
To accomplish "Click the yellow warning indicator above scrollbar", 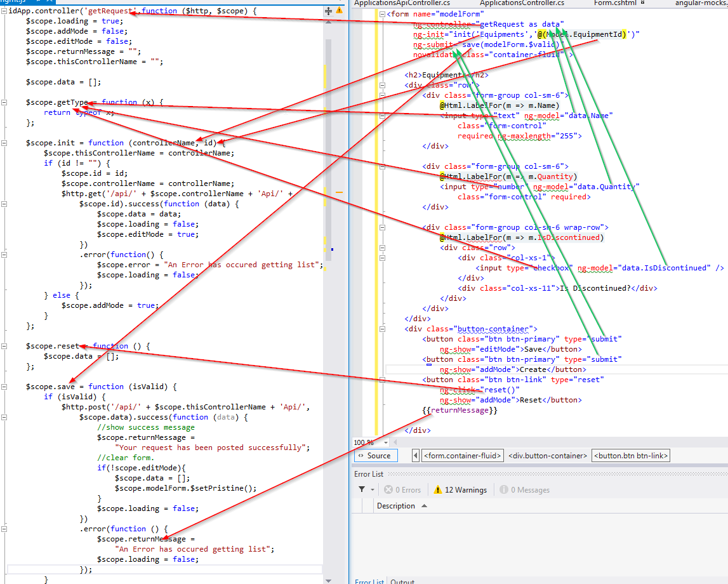I will pos(340,10).
